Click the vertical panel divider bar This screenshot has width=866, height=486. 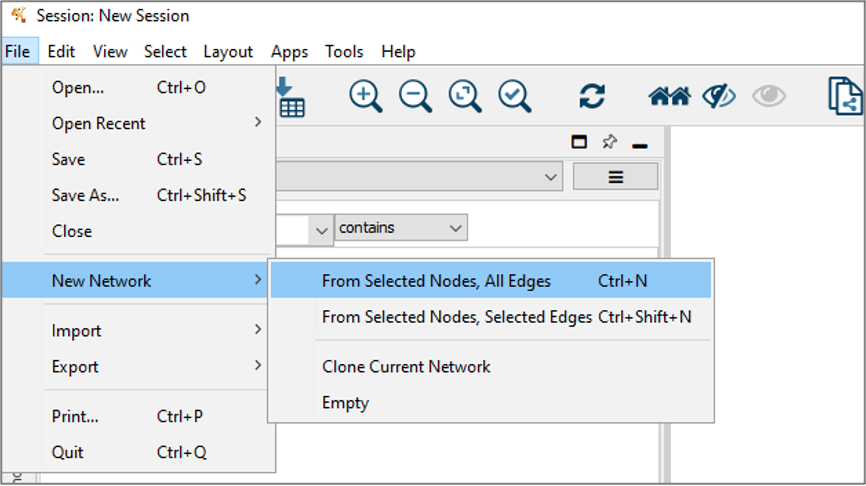[x=667, y=305]
